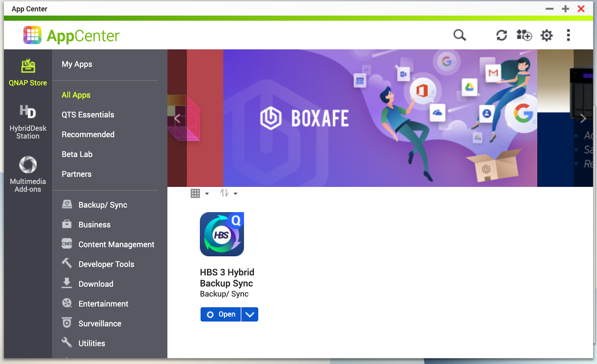Screen dimensions: 597x364
Task: Expand the dropdown arrow beside Open
Action: (x=250, y=314)
